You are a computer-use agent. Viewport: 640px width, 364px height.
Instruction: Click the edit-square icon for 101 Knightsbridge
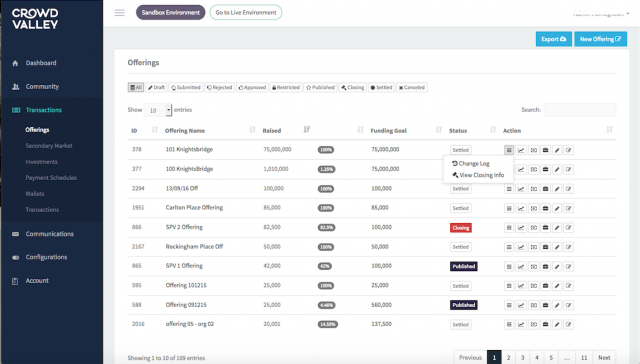tap(569, 150)
